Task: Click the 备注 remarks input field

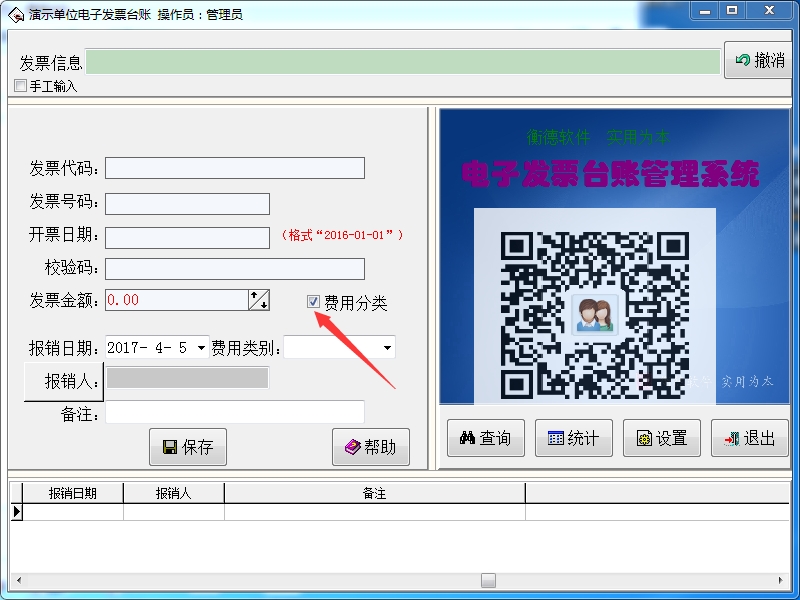Action: click(235, 412)
